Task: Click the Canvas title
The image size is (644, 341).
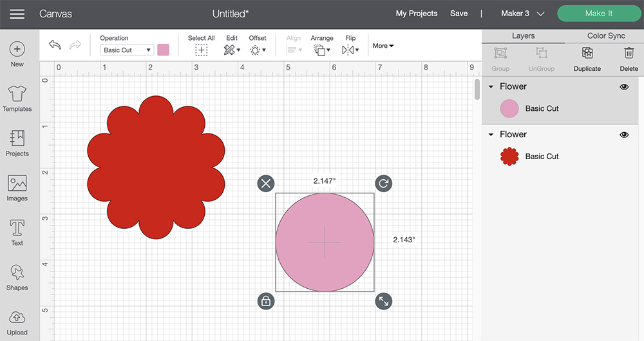Action: click(x=55, y=14)
